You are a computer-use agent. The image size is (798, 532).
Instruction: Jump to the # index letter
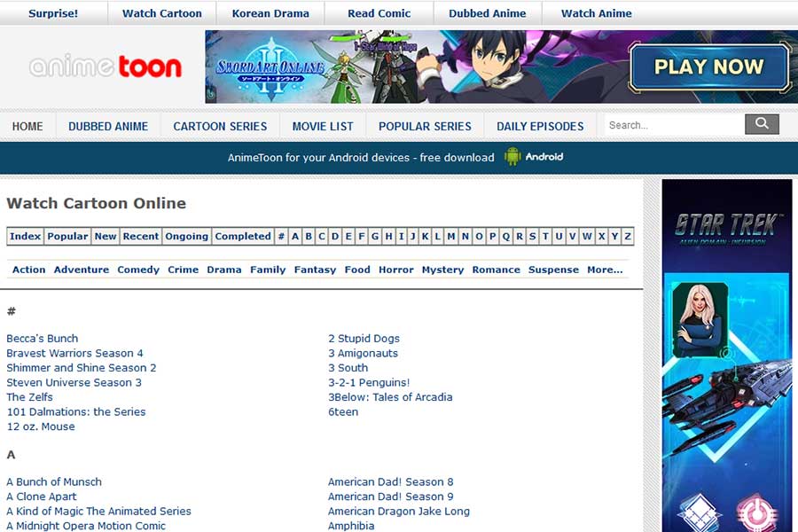coord(281,236)
